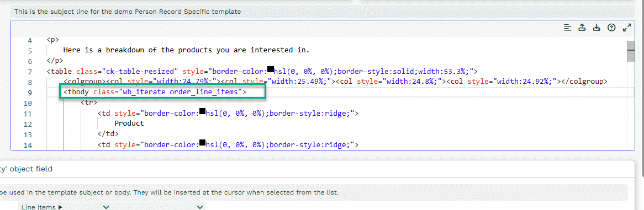Click the code editor vertical scrollbar thumb
Viewport: 644px width, 210px height.
(631, 51)
